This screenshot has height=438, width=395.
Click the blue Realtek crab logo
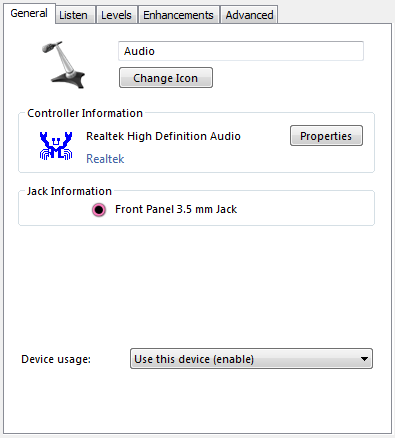point(56,146)
